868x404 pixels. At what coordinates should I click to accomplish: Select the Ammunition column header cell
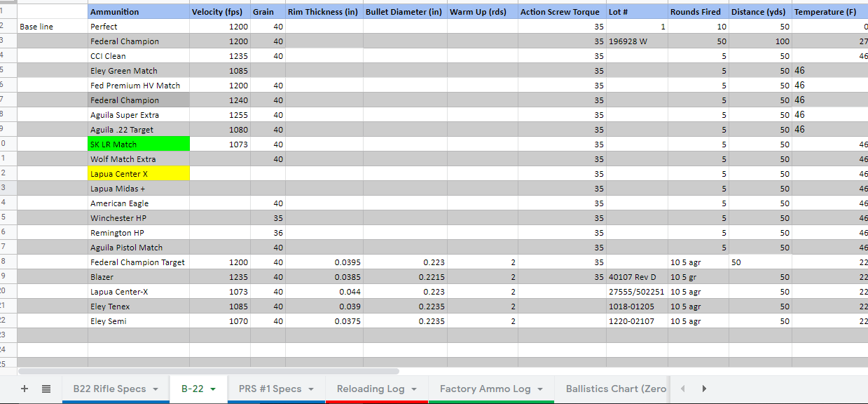[x=139, y=12]
